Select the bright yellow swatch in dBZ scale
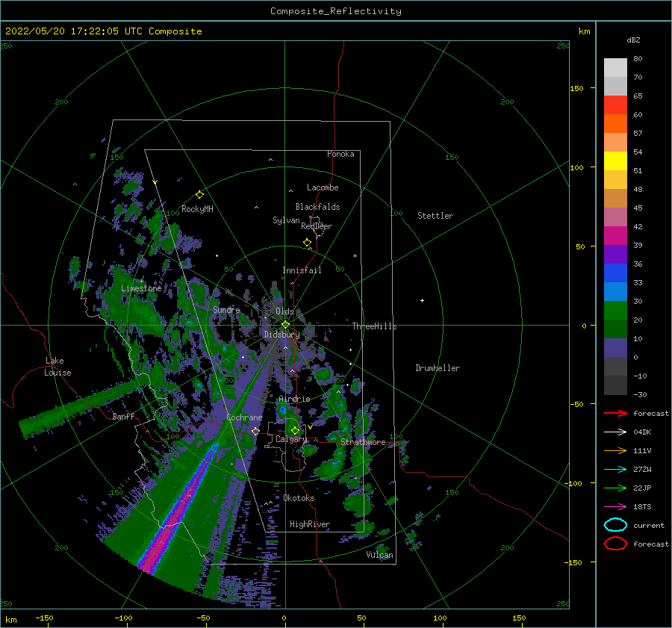 [615, 161]
